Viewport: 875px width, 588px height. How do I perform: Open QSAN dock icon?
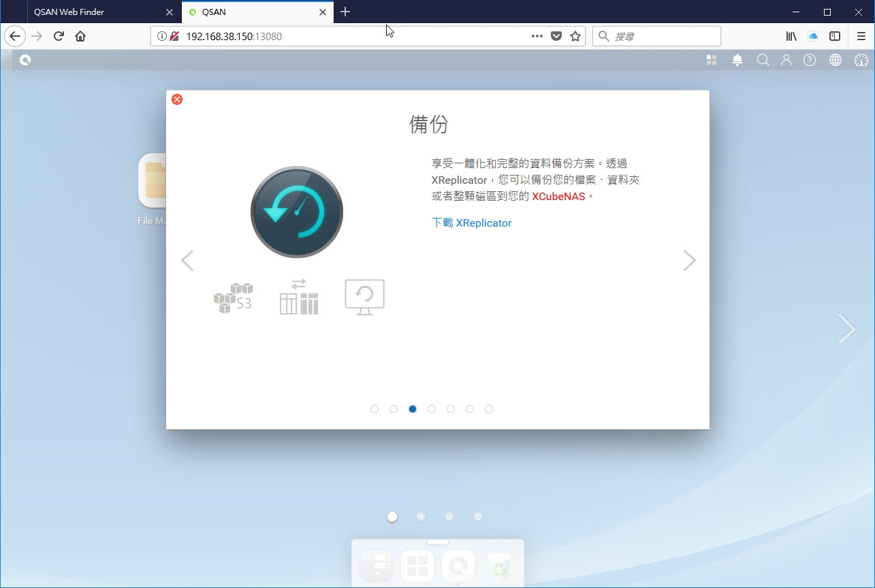(x=458, y=566)
